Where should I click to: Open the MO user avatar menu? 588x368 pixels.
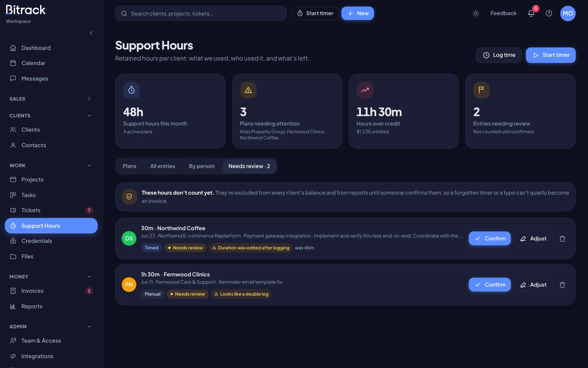coord(568,13)
